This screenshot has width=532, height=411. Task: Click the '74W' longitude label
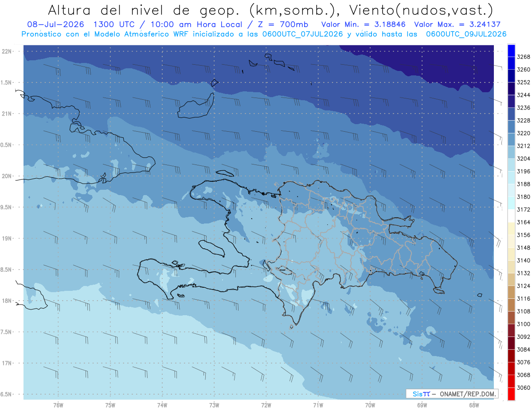(x=162, y=405)
